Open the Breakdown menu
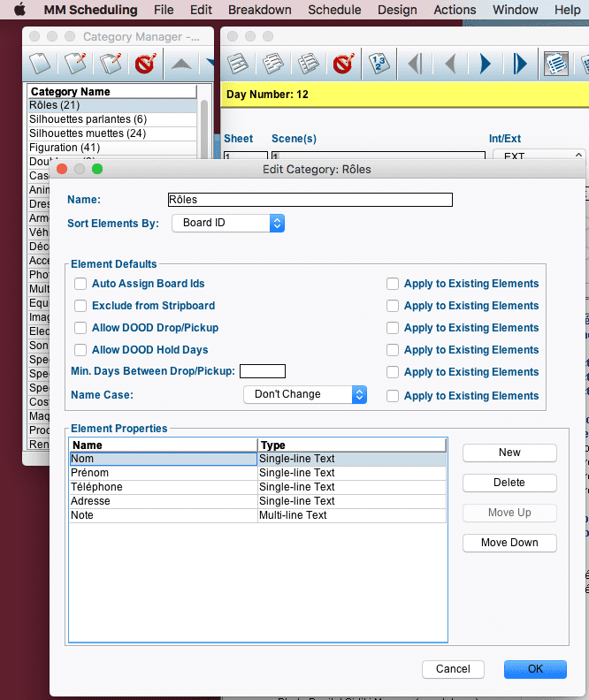Screen dimensions: 589x700 tap(259, 10)
